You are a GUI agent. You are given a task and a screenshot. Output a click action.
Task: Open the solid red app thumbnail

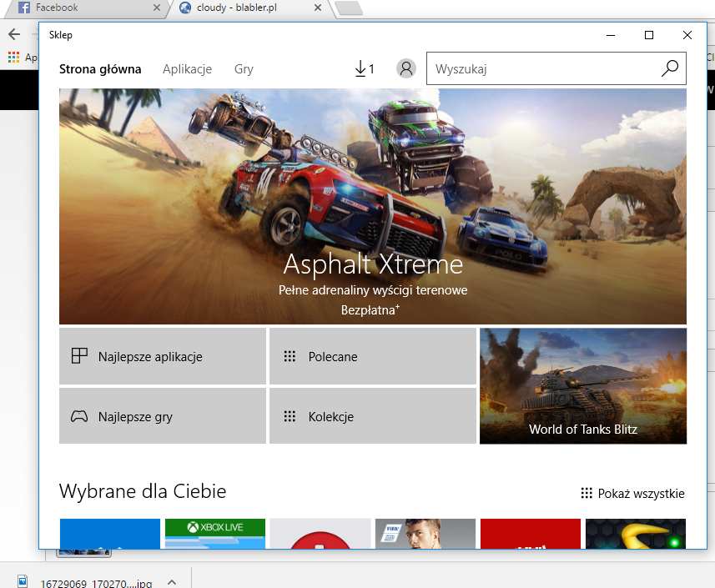click(x=531, y=534)
